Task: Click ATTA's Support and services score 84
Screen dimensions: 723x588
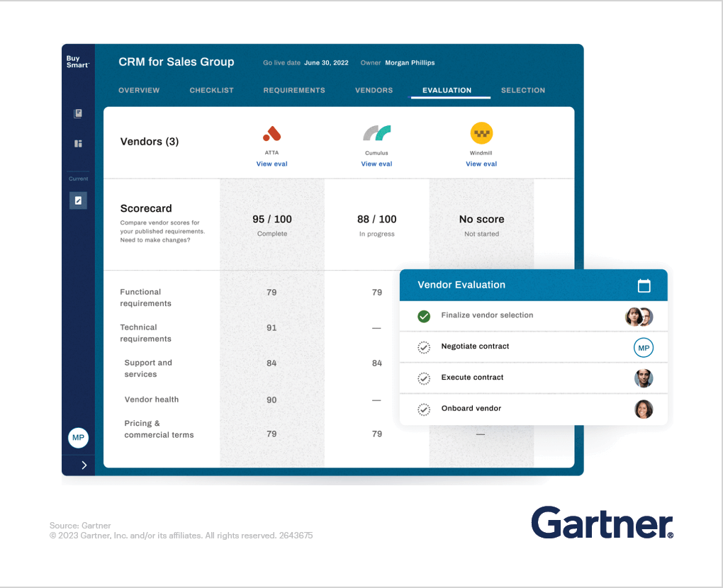Action: (271, 363)
